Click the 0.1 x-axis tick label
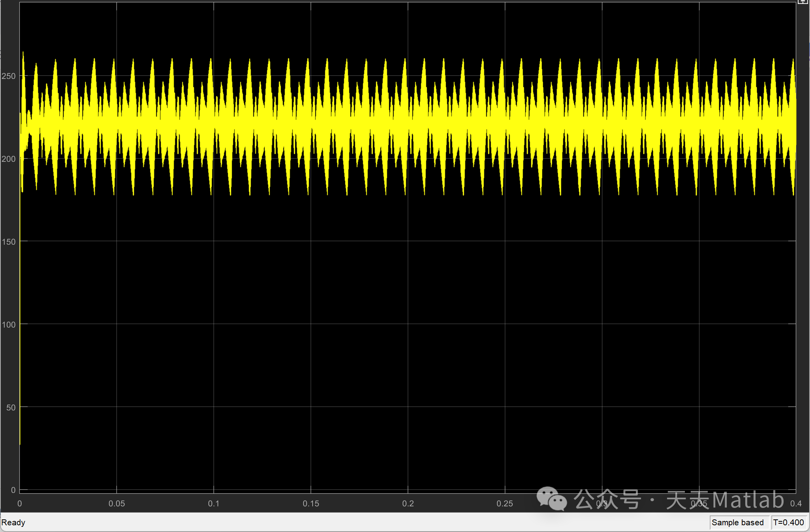Viewport: 810px width, 532px height. (x=214, y=504)
